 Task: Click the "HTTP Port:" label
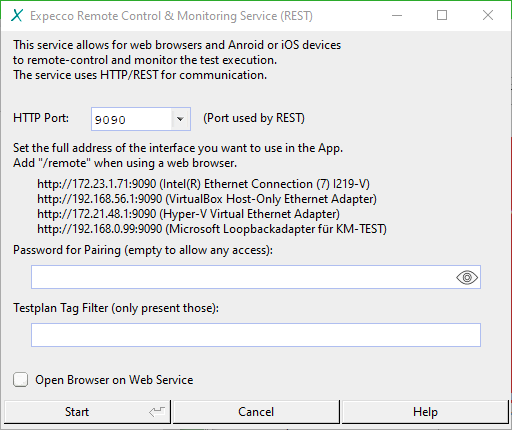pos(41,118)
